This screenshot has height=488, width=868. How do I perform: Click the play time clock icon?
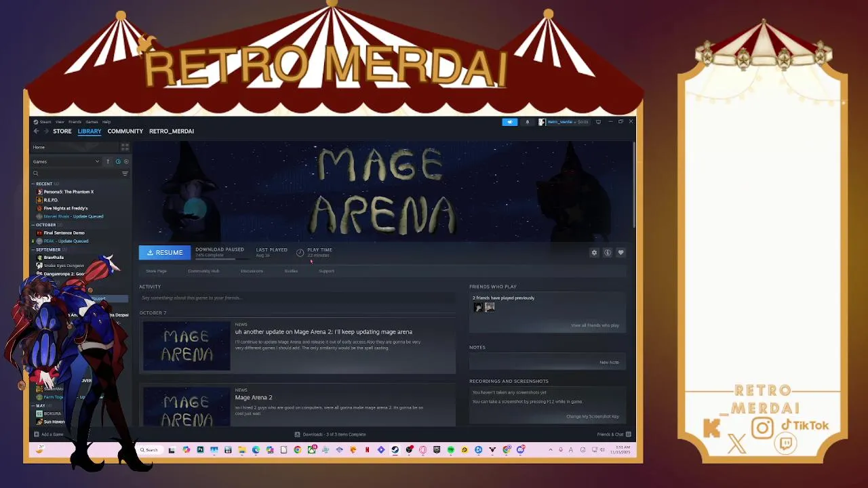tap(300, 252)
